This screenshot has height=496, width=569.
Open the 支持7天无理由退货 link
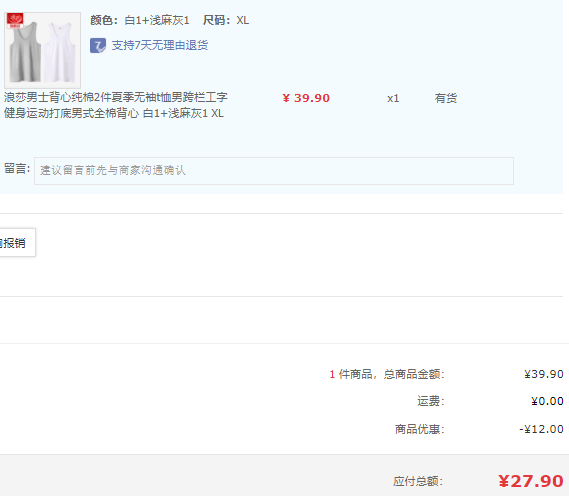pos(160,45)
